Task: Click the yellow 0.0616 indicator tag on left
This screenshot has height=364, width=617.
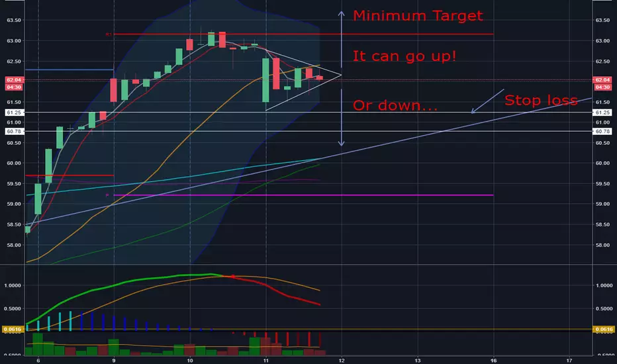Action: click(x=13, y=330)
